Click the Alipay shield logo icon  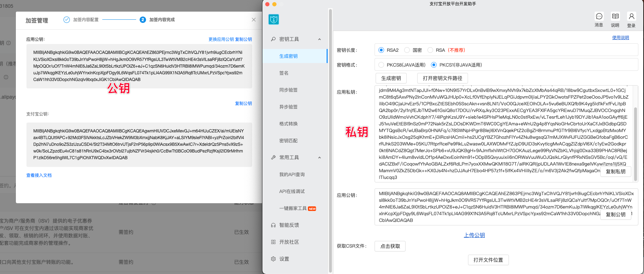coord(274,19)
